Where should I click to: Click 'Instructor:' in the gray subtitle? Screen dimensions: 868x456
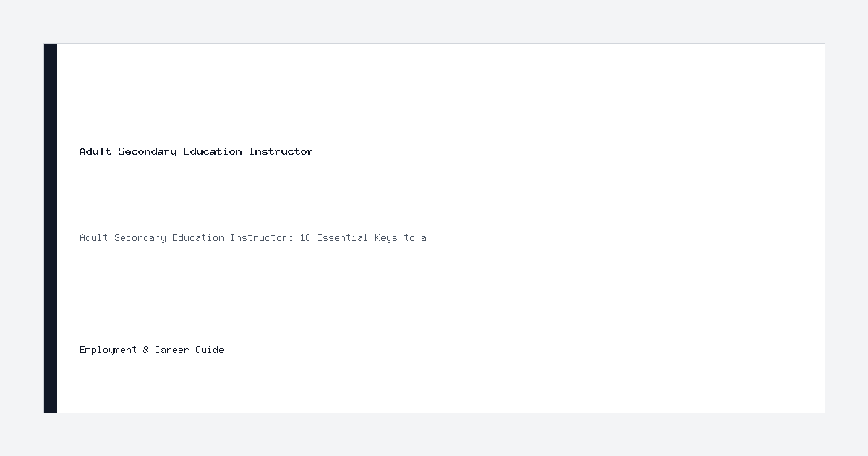point(262,237)
